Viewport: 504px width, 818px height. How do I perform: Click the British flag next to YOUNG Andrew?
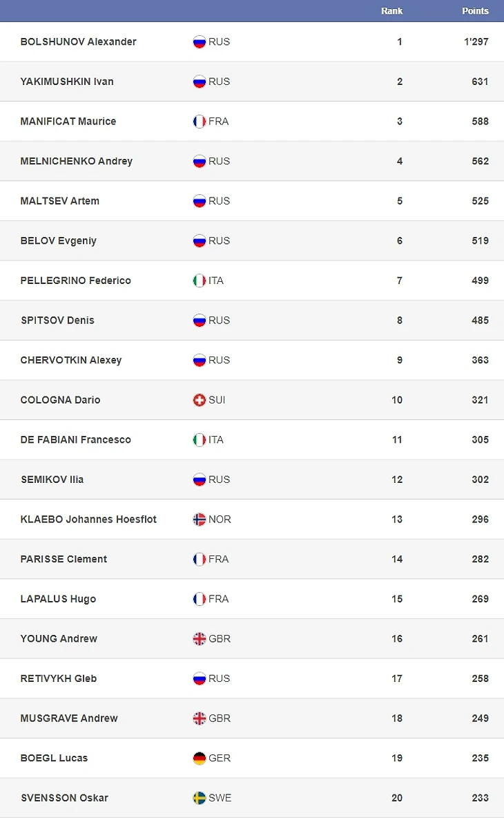(x=200, y=639)
